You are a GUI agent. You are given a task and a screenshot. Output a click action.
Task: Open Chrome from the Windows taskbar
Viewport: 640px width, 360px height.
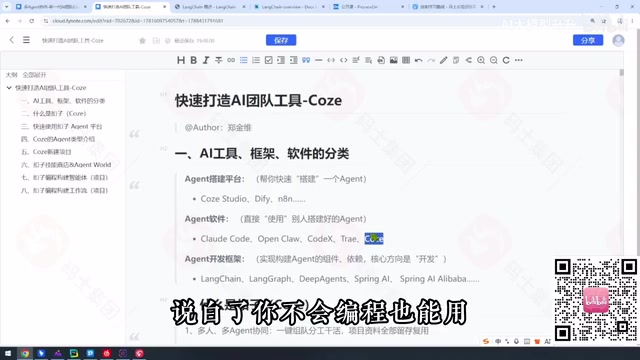25,353
